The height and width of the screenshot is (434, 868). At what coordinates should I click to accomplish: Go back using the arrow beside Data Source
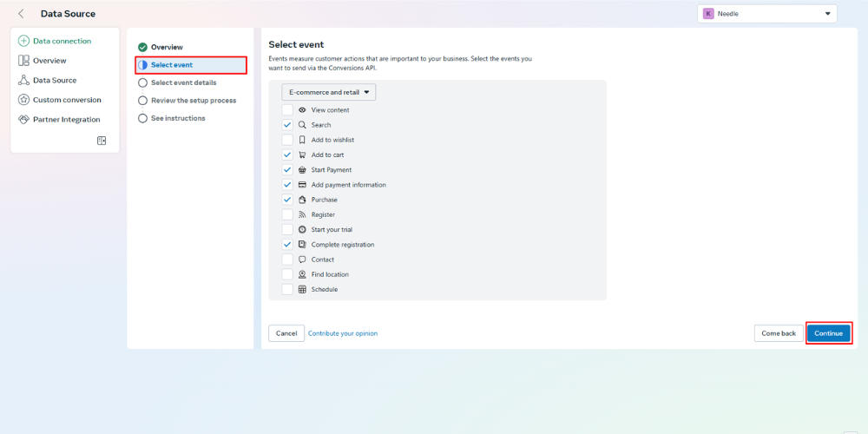[21, 14]
